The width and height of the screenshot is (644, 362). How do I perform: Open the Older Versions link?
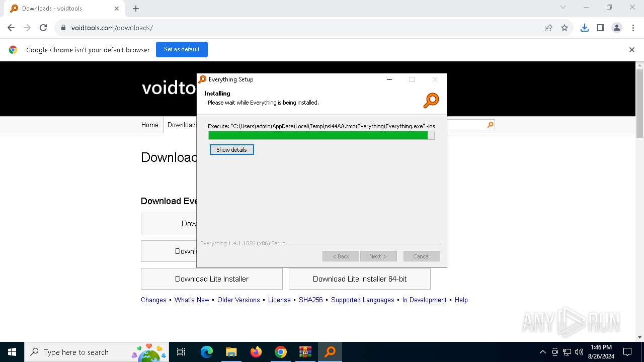tap(238, 300)
